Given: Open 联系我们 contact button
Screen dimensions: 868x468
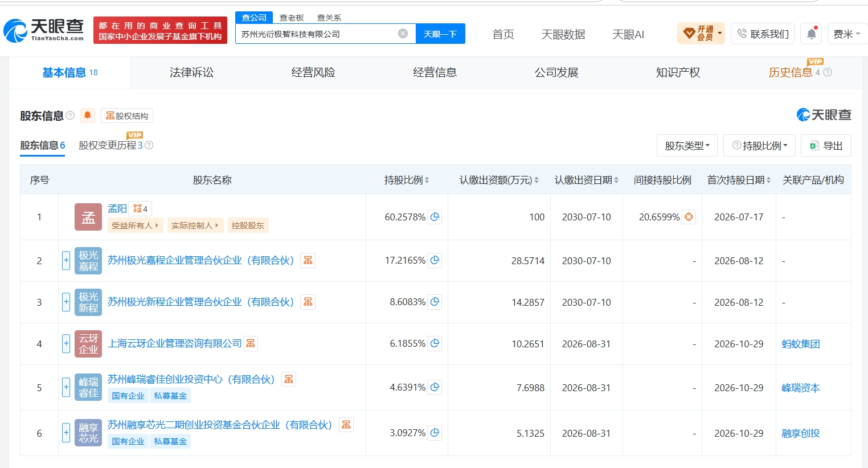Looking at the screenshot, I should (x=763, y=34).
